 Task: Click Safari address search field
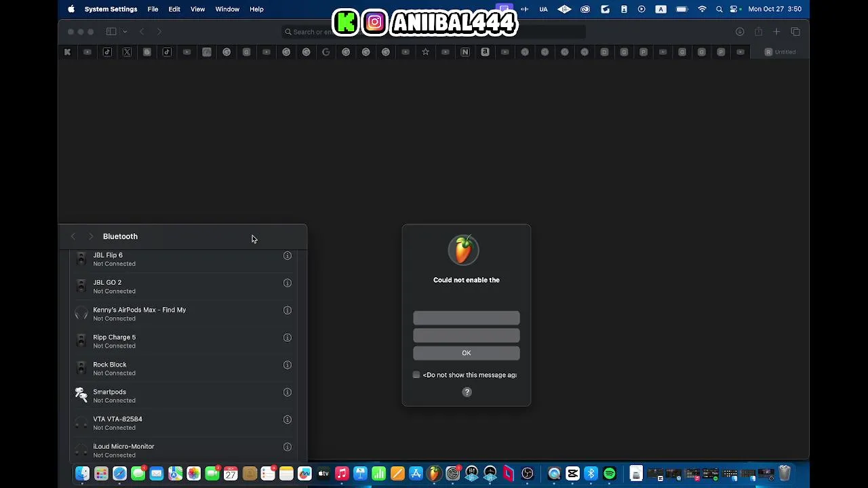434,32
